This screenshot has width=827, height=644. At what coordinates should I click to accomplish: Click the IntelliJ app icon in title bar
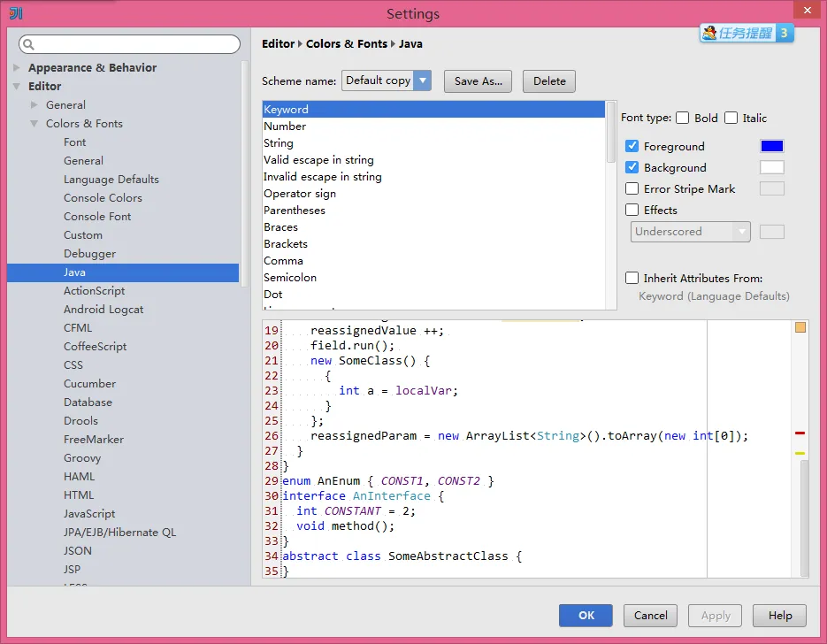pos(16,12)
